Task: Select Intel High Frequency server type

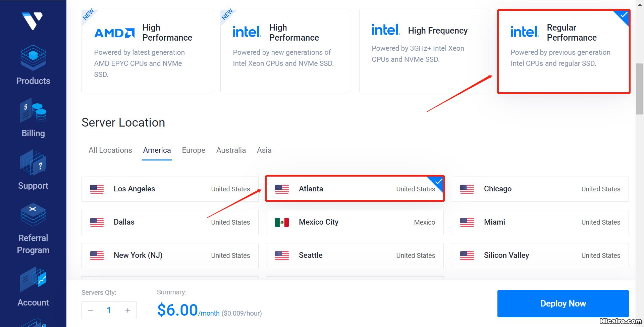Action: click(x=424, y=51)
